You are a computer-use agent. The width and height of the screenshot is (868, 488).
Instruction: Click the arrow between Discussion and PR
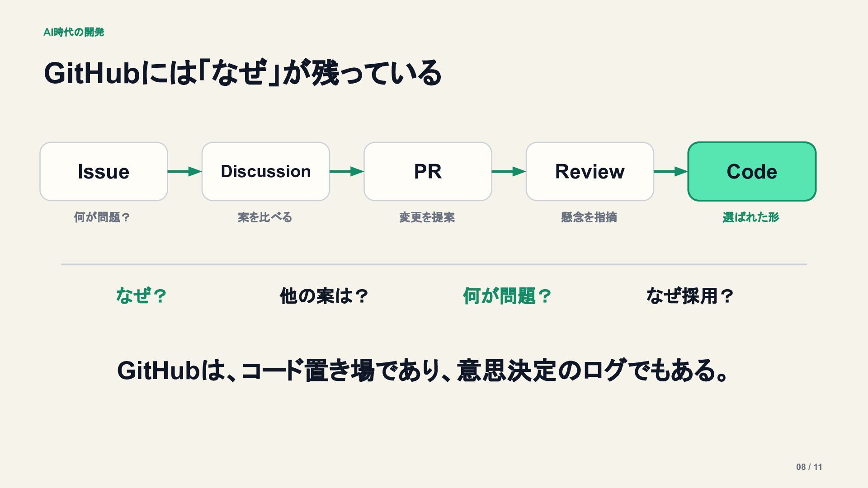point(347,171)
